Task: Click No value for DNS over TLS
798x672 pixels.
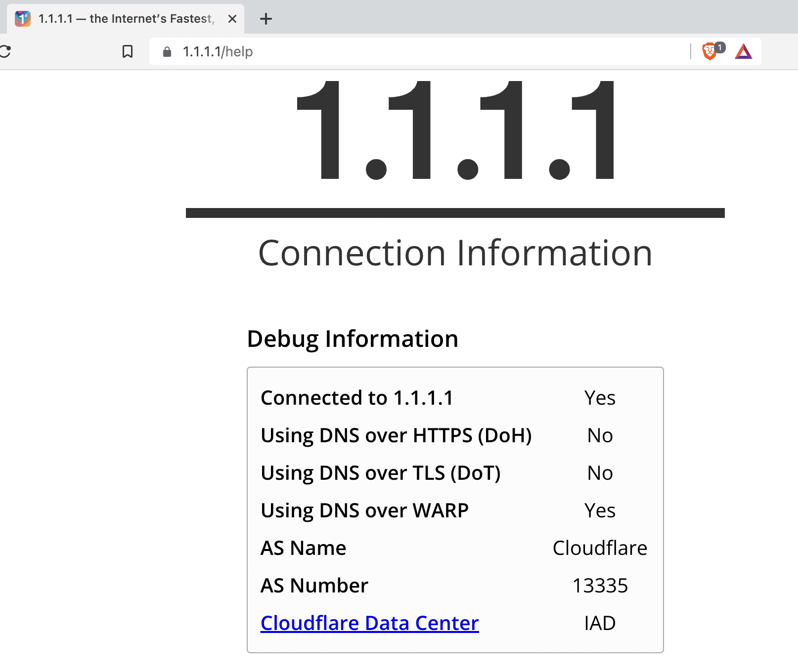Action: 600,473
